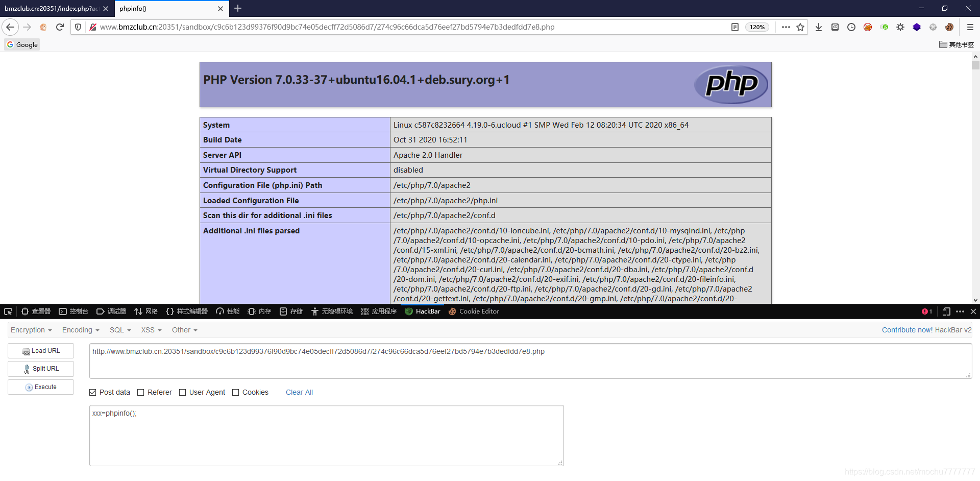Expand the XSS dropdown
This screenshot has width=980, height=481.
[152, 330]
